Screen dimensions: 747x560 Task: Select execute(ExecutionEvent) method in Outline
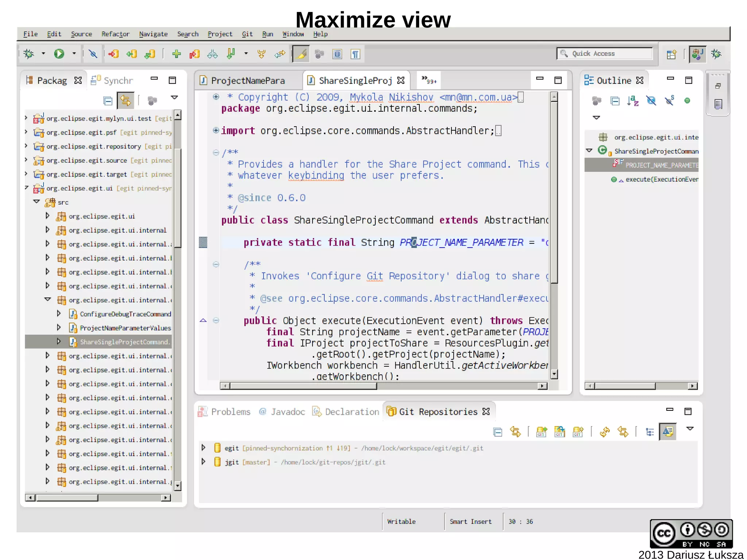pyautogui.click(x=661, y=179)
